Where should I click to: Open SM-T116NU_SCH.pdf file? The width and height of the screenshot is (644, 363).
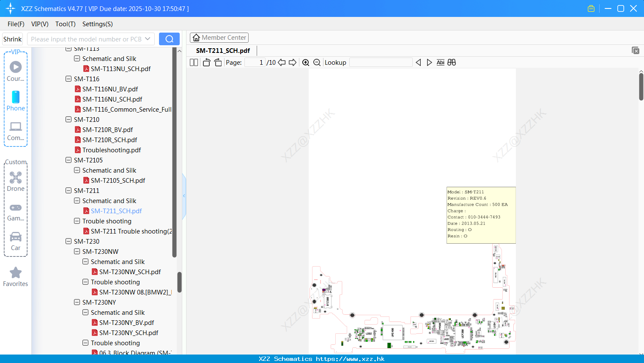click(x=112, y=99)
